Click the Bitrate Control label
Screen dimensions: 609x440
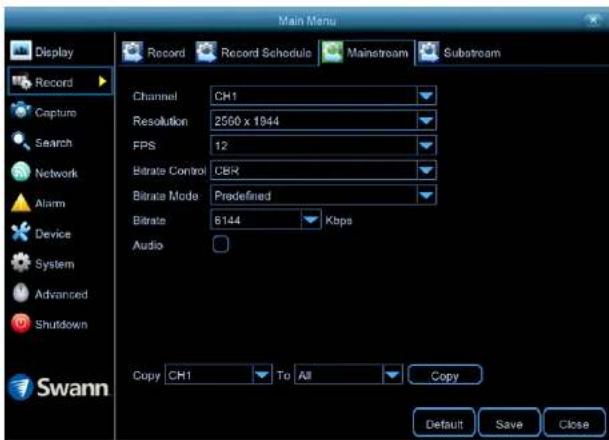pyautogui.click(x=169, y=171)
